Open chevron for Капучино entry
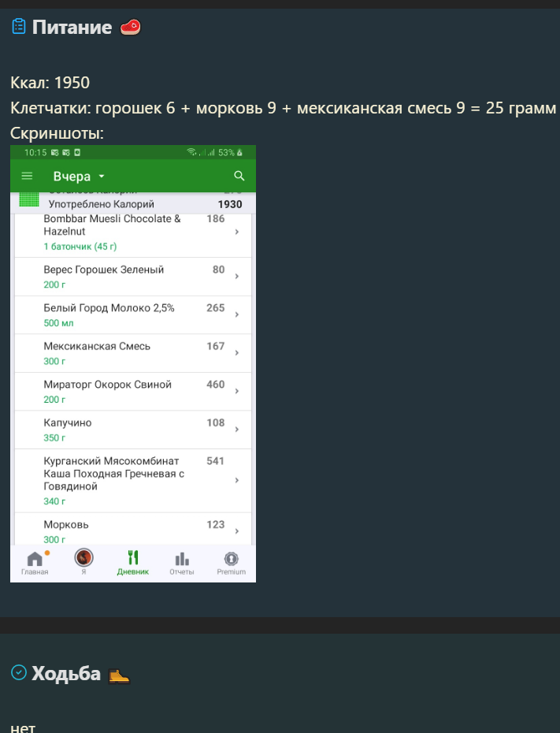Viewport: 560px width, 733px height. tap(237, 430)
